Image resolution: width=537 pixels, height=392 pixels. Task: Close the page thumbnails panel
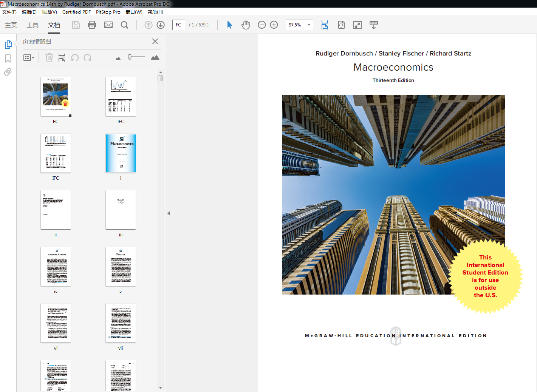(x=155, y=42)
